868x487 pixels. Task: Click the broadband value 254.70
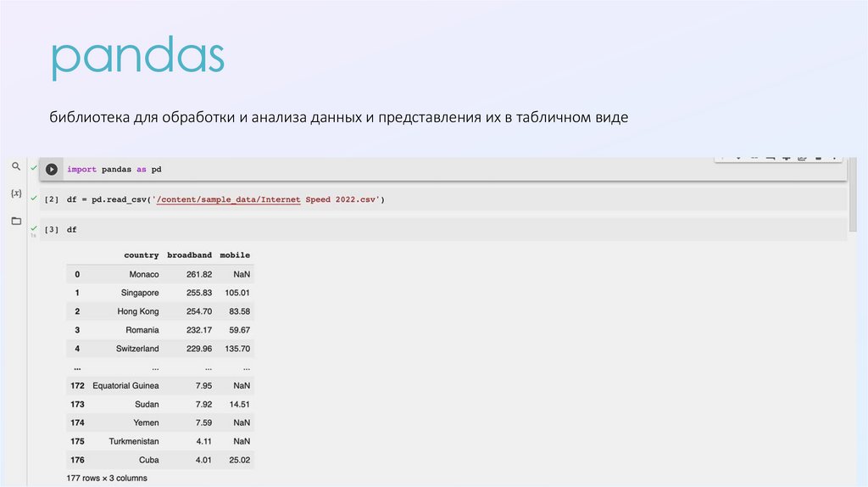[x=199, y=311]
